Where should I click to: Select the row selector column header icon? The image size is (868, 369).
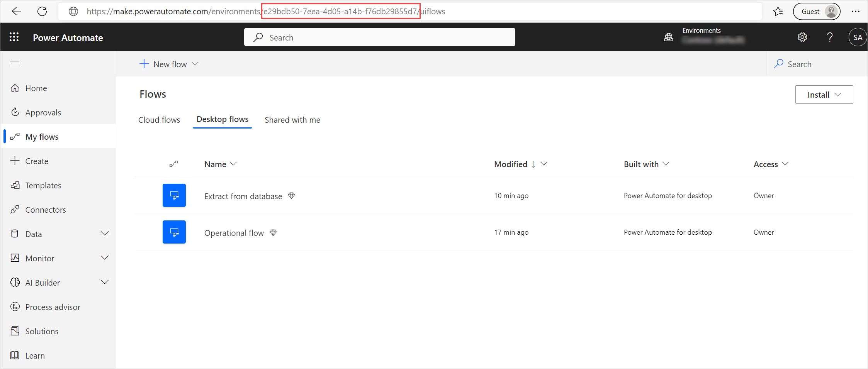(x=174, y=164)
